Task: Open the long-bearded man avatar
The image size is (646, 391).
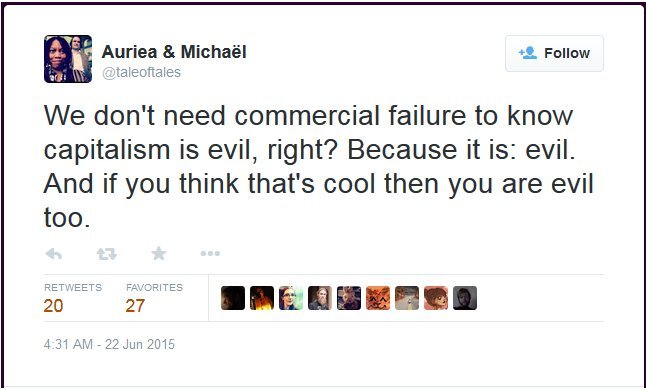Action: tap(320, 298)
